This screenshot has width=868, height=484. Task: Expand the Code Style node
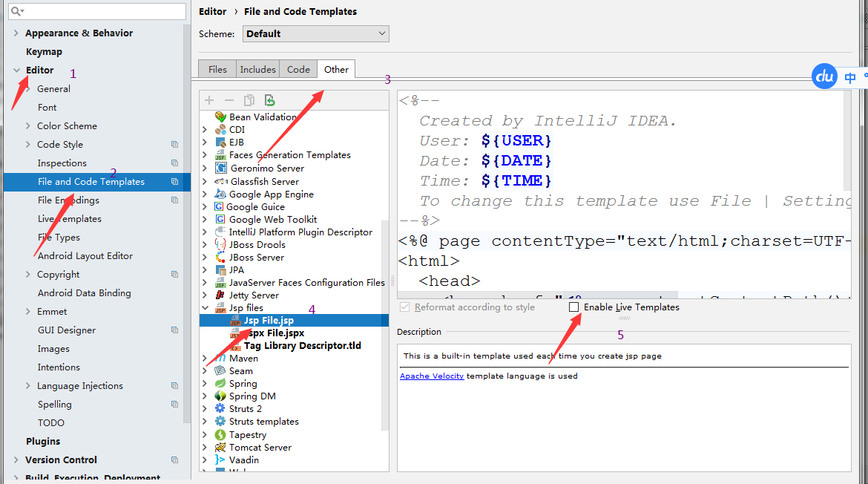[x=27, y=145]
